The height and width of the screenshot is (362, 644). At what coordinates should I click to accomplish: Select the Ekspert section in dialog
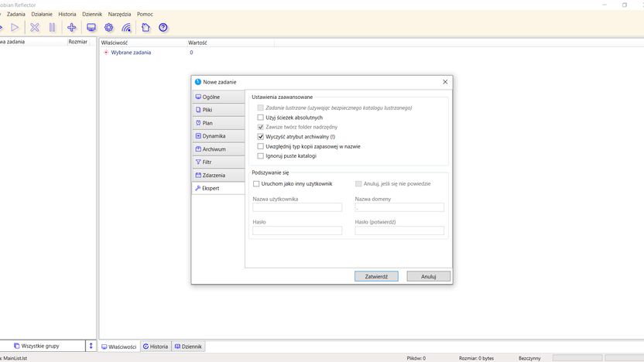218,188
